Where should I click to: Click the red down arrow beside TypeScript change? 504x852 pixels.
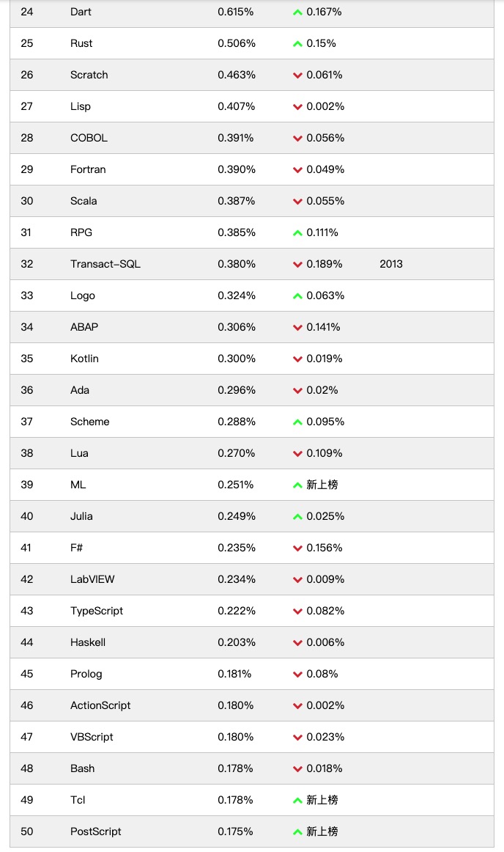click(297, 612)
